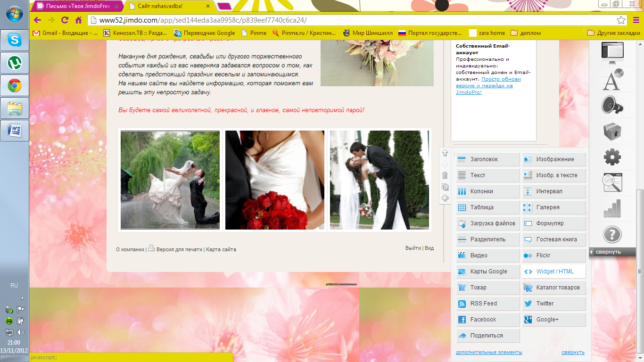Collapse sidebar with свернуть bar

(612, 252)
